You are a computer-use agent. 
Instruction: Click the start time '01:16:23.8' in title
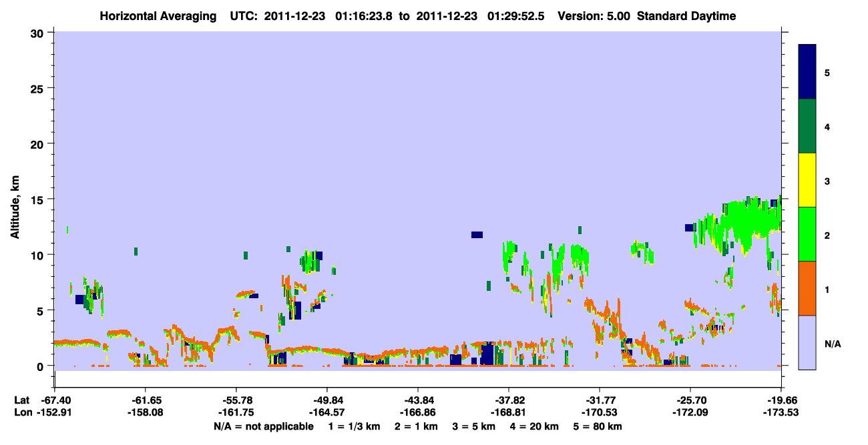pos(365,17)
